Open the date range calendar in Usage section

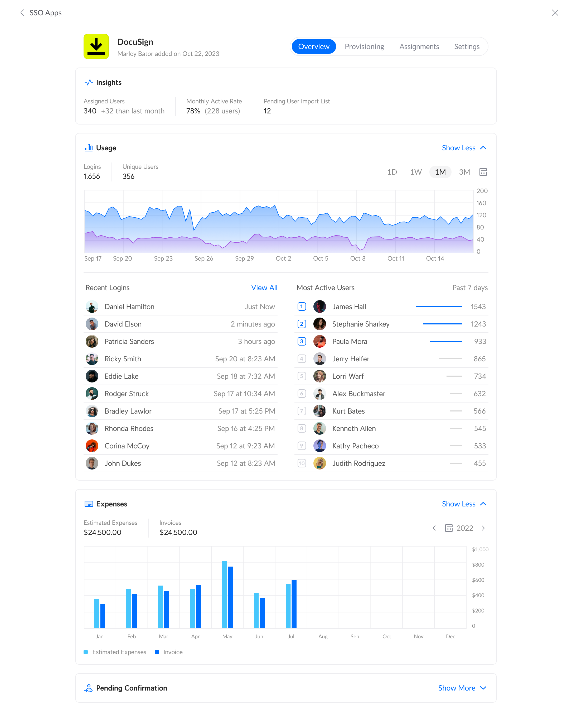tap(483, 172)
